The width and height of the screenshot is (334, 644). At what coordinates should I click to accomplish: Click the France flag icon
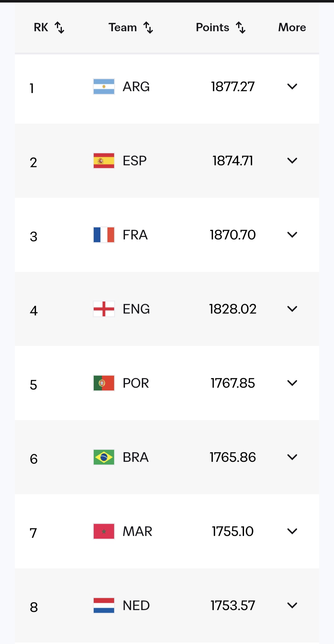coord(104,235)
